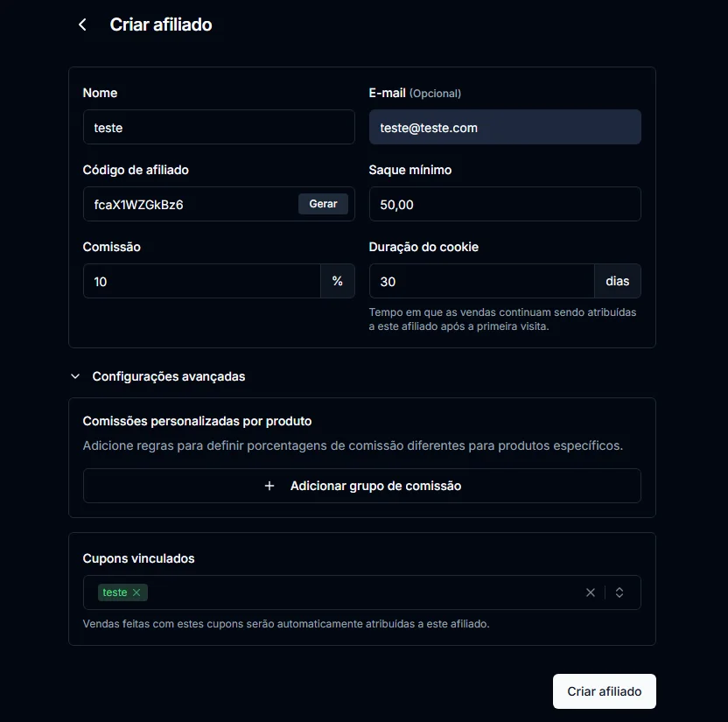Clear all linked coupons with X icon

click(590, 592)
